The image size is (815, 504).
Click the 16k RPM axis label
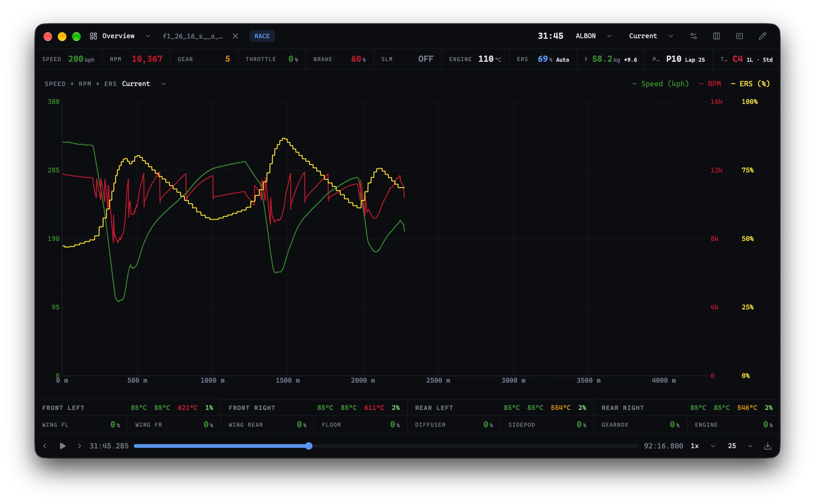tap(716, 102)
